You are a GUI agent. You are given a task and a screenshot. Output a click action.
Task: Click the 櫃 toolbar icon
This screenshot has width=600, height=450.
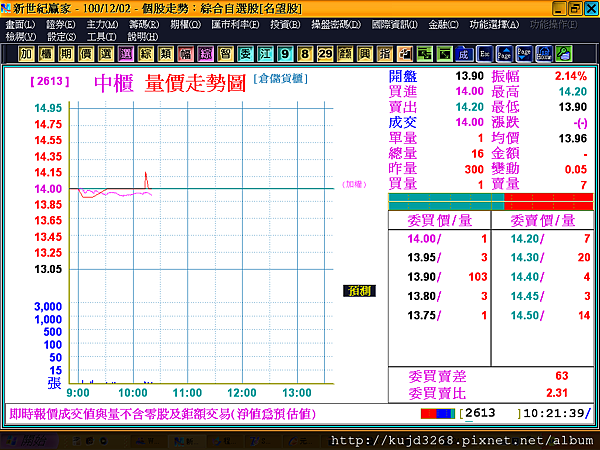tap(46, 54)
